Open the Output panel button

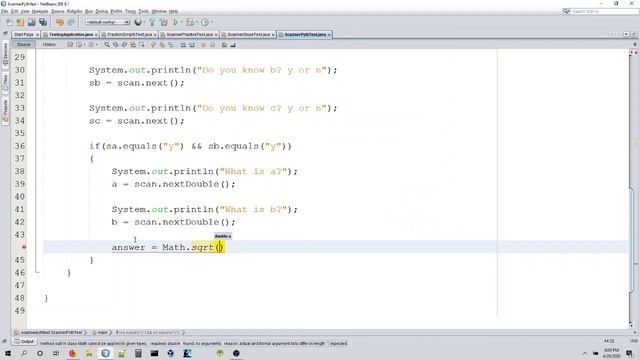(24, 341)
